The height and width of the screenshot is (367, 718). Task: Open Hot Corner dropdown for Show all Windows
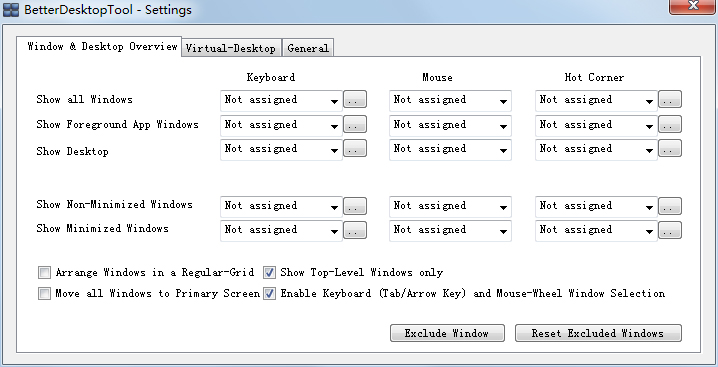point(596,100)
